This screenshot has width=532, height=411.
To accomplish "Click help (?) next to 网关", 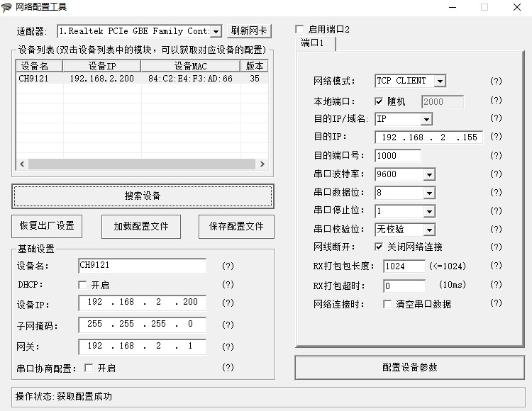I will point(228,347).
